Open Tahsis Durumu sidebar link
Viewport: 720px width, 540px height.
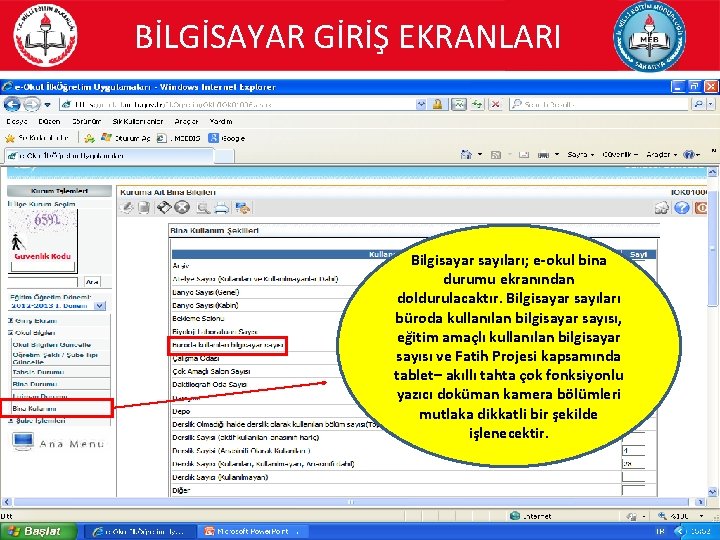[x=38, y=372]
